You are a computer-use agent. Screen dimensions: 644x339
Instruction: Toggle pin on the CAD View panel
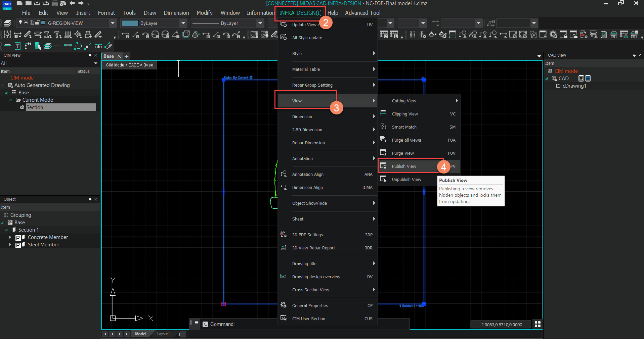click(x=634, y=55)
